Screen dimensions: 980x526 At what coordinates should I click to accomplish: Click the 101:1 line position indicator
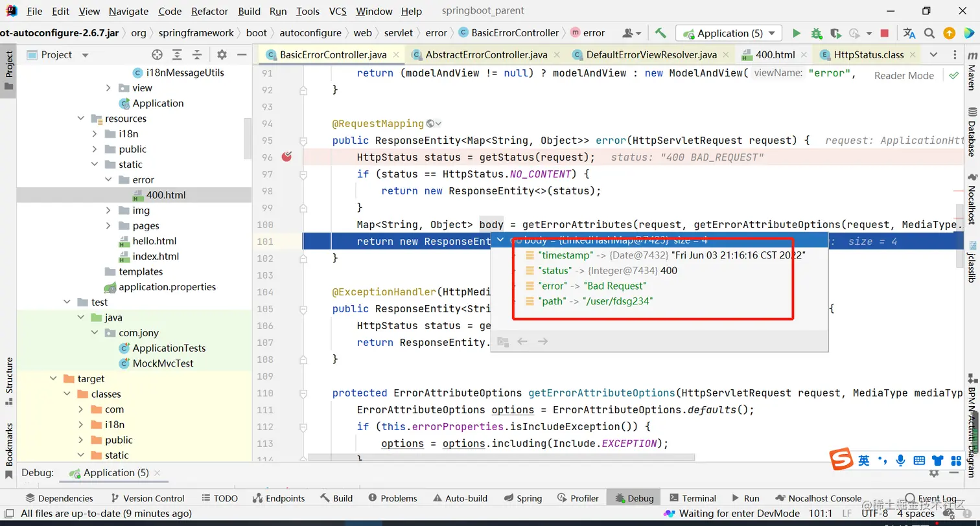[819, 514]
